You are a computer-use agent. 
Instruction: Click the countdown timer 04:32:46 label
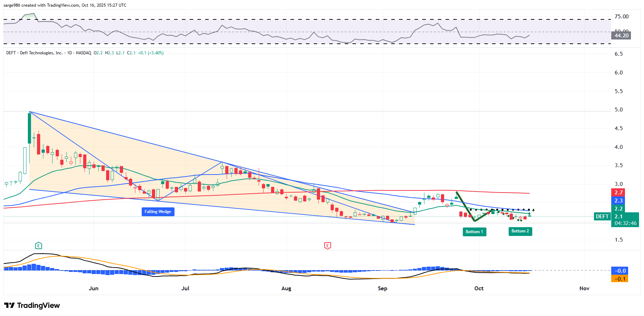pyautogui.click(x=625, y=223)
